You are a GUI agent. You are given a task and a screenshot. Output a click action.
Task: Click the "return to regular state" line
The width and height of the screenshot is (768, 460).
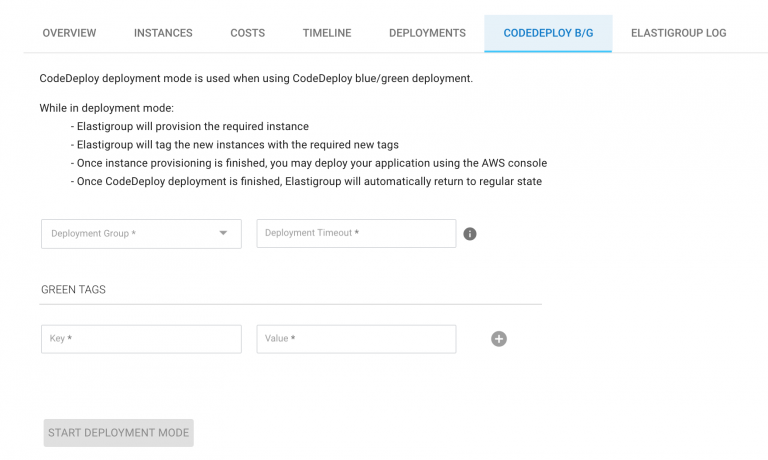307,181
